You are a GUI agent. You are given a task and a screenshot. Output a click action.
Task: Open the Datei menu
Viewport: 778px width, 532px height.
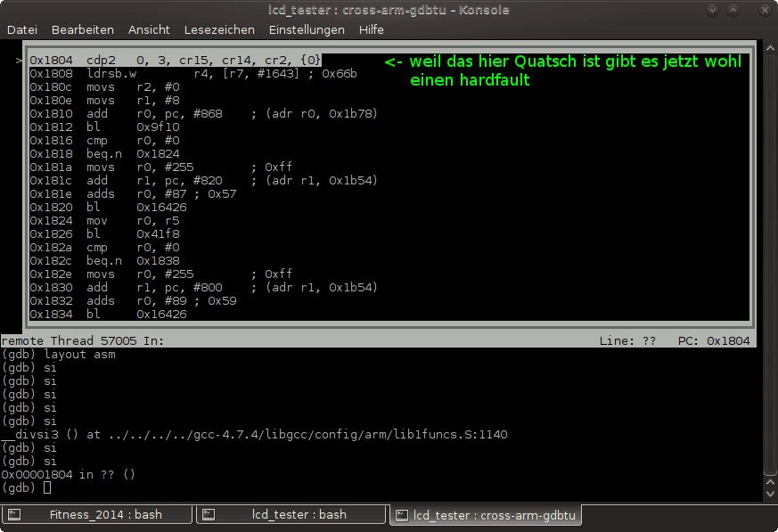(22, 29)
